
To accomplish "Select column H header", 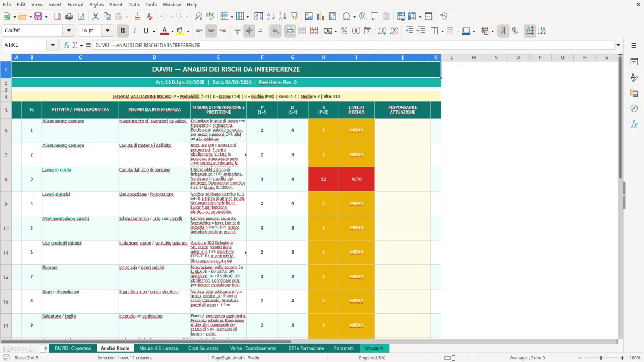I will 324,57.
